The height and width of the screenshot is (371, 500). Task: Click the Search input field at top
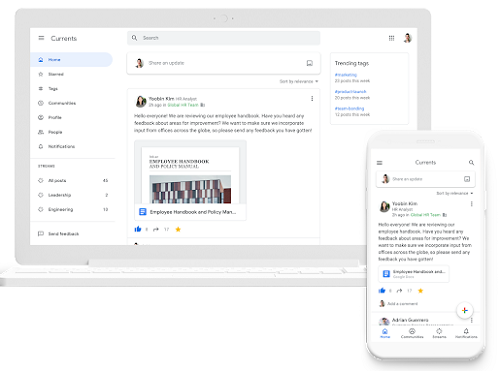point(223,38)
